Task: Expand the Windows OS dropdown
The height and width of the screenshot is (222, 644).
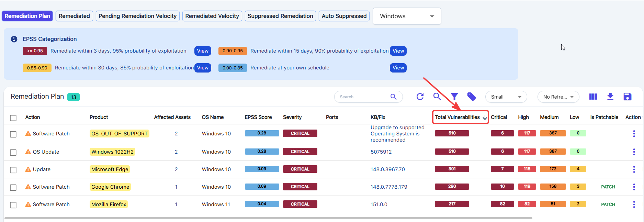Action: click(407, 16)
